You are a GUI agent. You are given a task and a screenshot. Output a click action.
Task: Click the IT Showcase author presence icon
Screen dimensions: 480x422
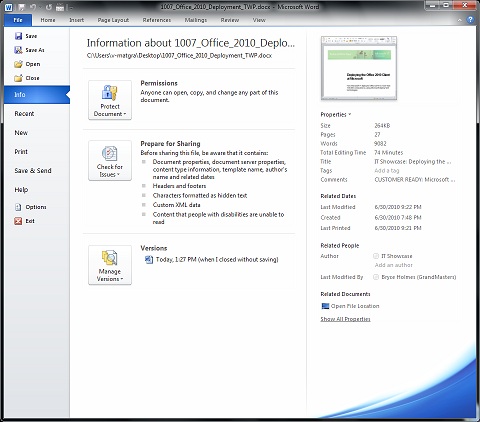coord(376,256)
